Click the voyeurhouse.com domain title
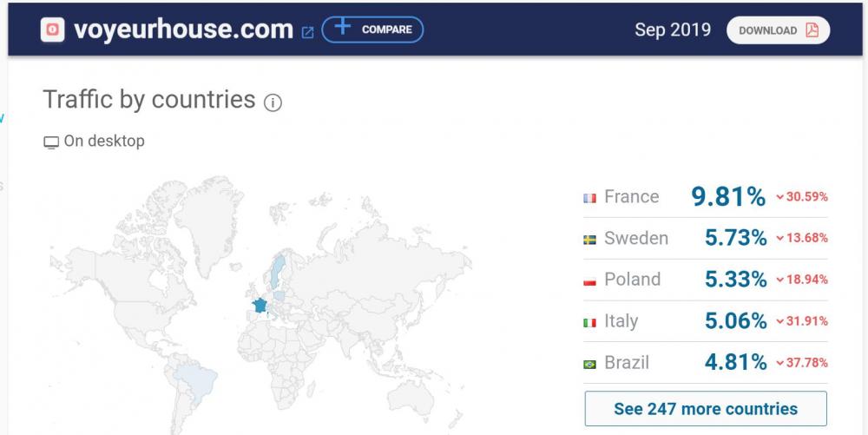868x435 pixels. pos(183,30)
